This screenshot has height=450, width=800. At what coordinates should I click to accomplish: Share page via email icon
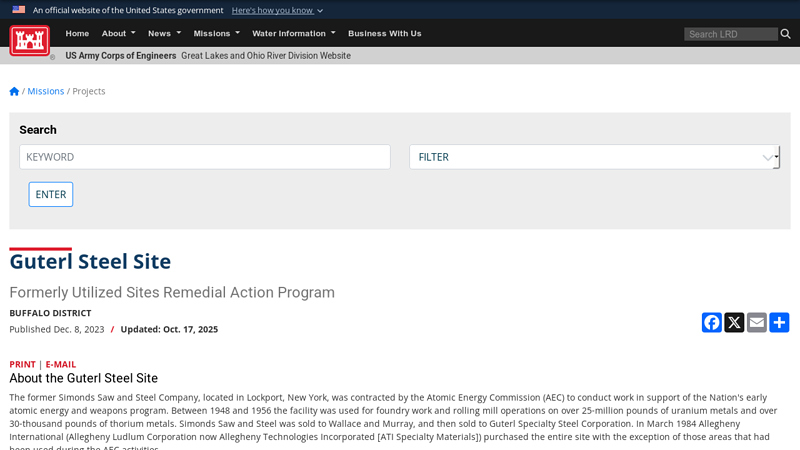pos(757,322)
